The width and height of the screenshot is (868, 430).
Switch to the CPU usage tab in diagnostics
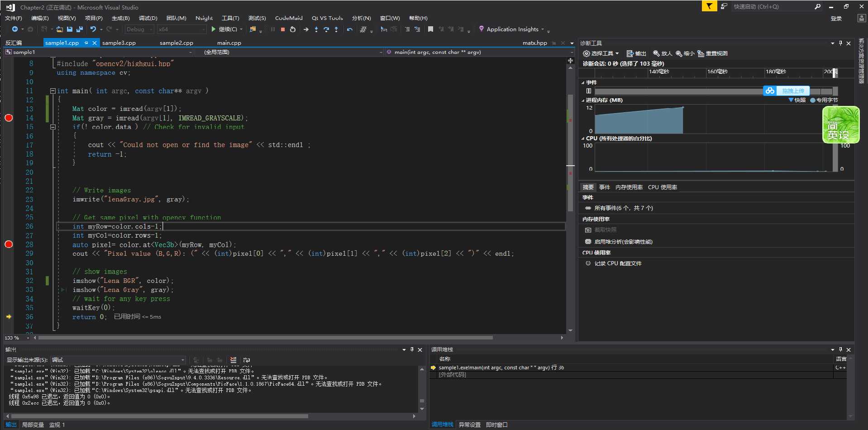[663, 187]
